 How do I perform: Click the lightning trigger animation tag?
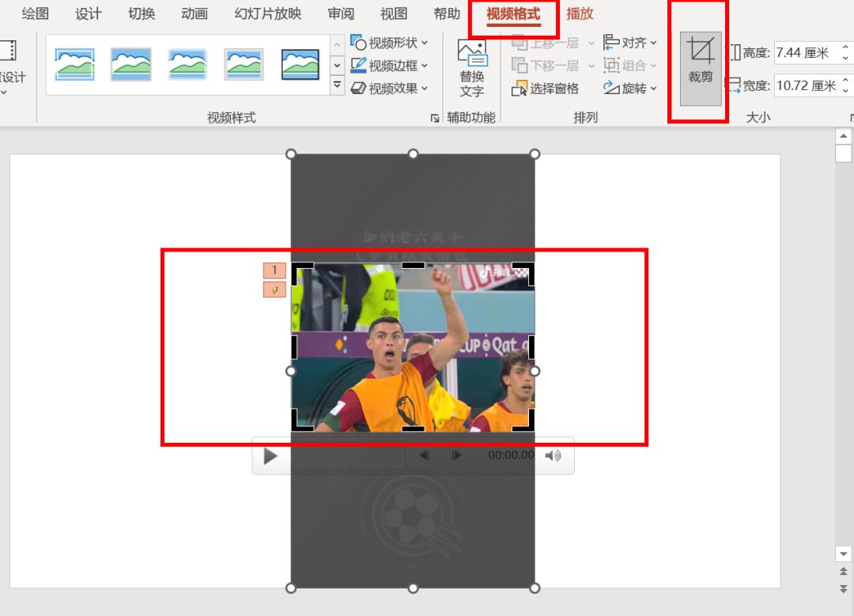pyautogui.click(x=274, y=290)
